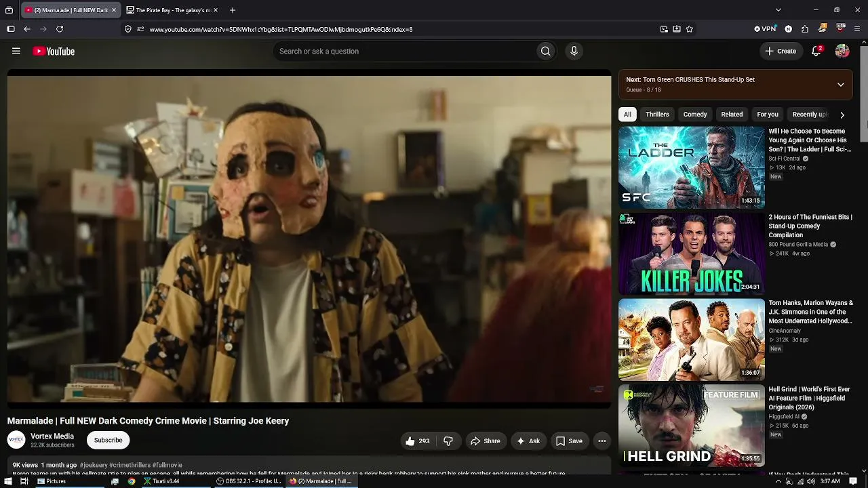
Task: Dislike the Marmalade video
Action: click(x=448, y=441)
